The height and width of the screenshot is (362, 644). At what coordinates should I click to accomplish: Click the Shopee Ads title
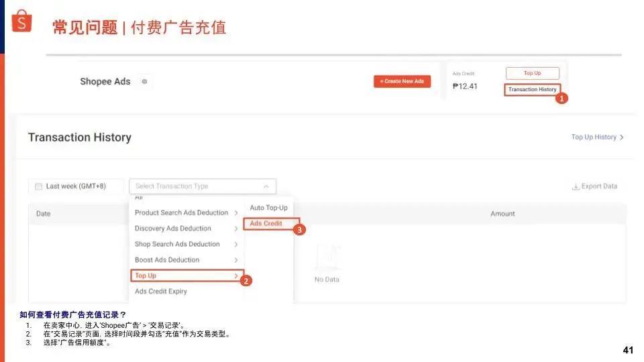[105, 82]
